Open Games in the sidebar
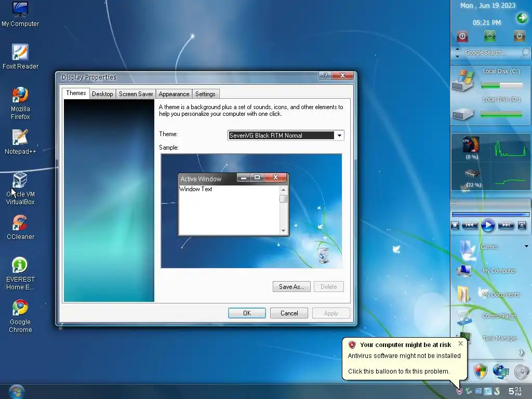The image size is (532, 399). coord(489,247)
